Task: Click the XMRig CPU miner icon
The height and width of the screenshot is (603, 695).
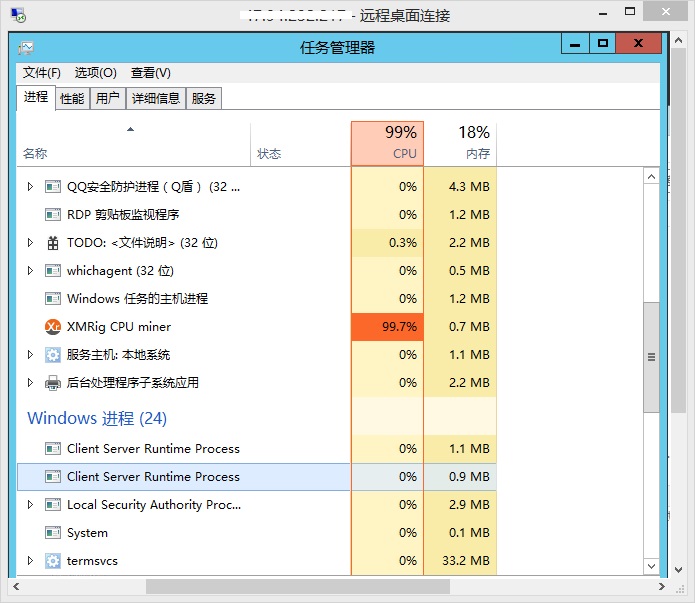Action: [53, 327]
